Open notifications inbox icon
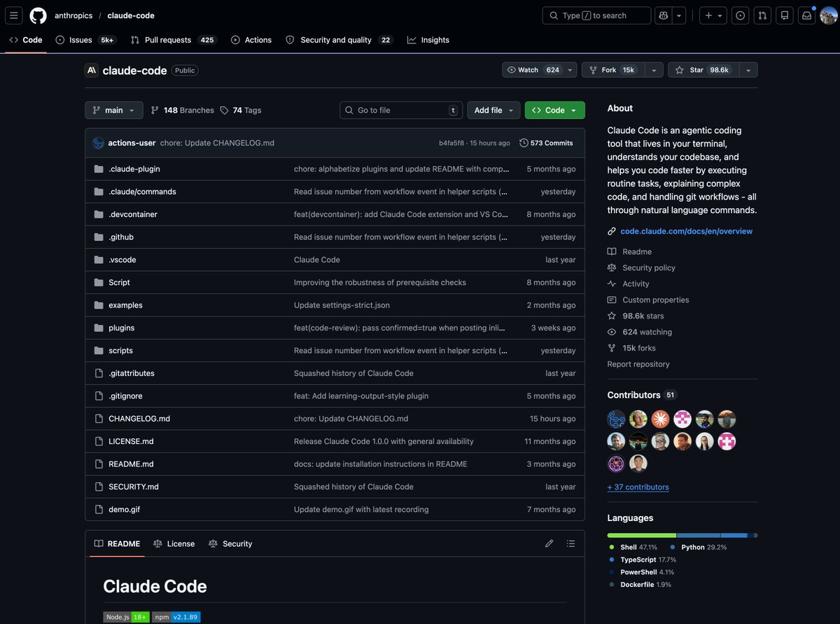Image resolution: width=840 pixels, height=624 pixels. (807, 15)
